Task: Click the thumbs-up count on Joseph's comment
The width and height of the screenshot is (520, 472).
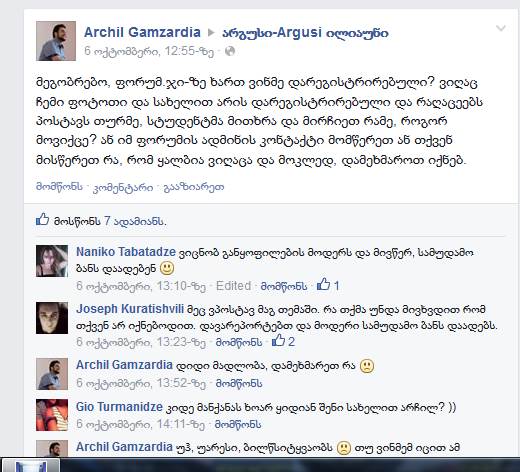Action: [283, 341]
